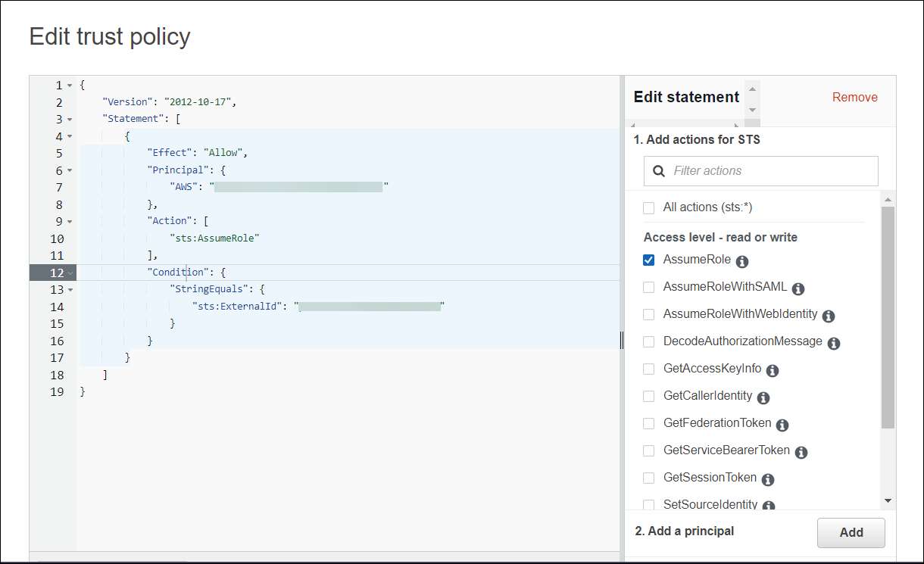Click 'Access level - read or write' label
Image resolution: width=924 pixels, height=564 pixels.
[x=720, y=237]
